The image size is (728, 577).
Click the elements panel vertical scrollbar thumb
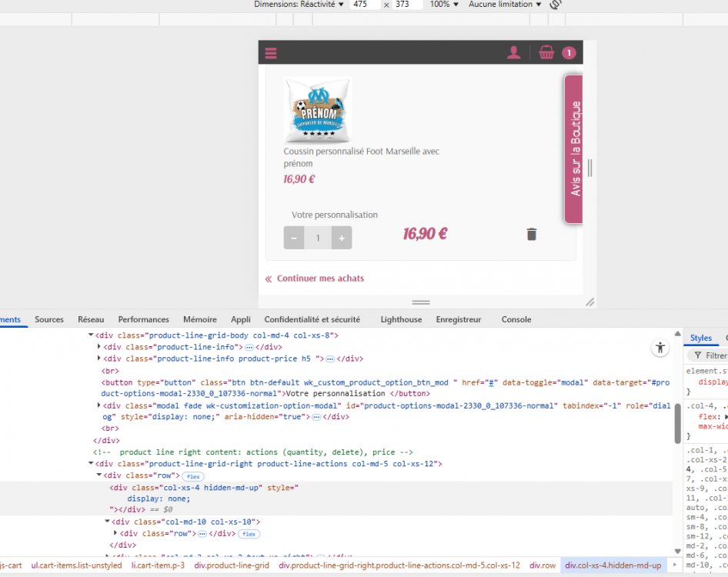(x=677, y=423)
